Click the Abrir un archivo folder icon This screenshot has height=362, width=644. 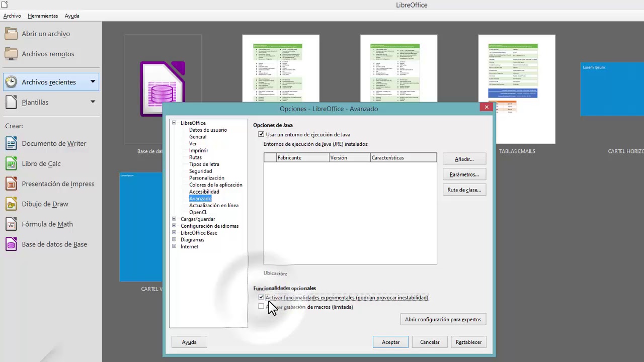pos(11,34)
